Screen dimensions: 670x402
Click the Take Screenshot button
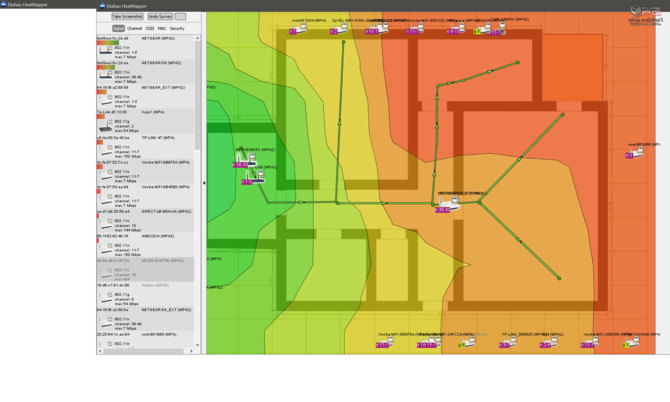[x=127, y=17]
